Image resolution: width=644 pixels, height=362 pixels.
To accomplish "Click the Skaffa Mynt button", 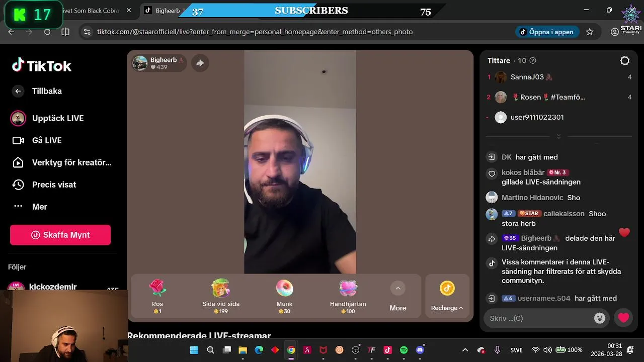I will point(60,235).
